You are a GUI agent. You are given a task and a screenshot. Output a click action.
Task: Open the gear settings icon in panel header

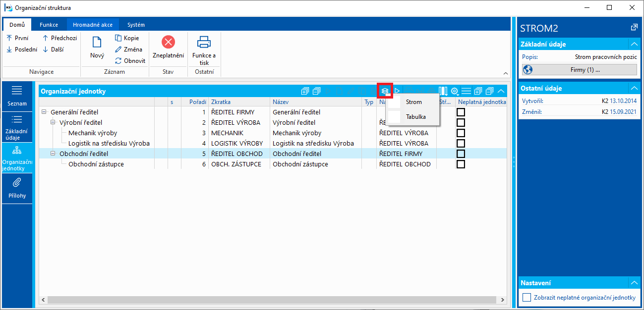454,91
